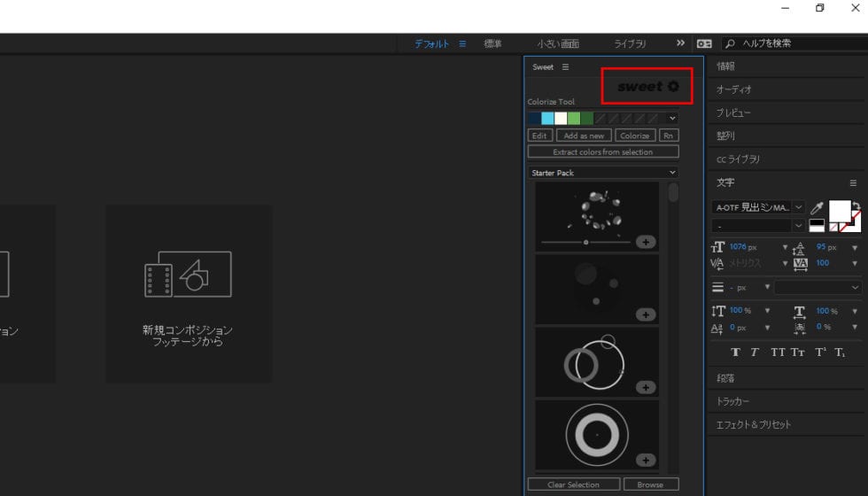Screen dimensions: 868x496
Task: Set the black and white default colors icon
Action: click(817, 225)
